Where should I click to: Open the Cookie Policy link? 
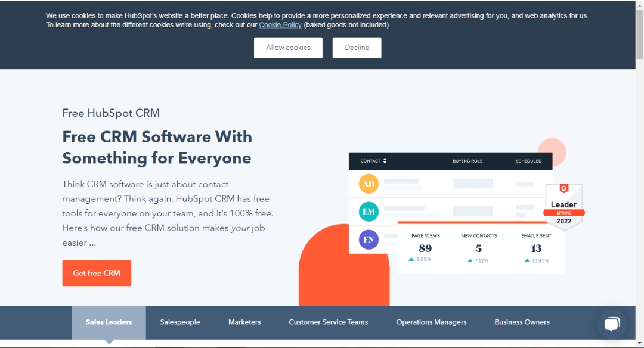point(280,25)
